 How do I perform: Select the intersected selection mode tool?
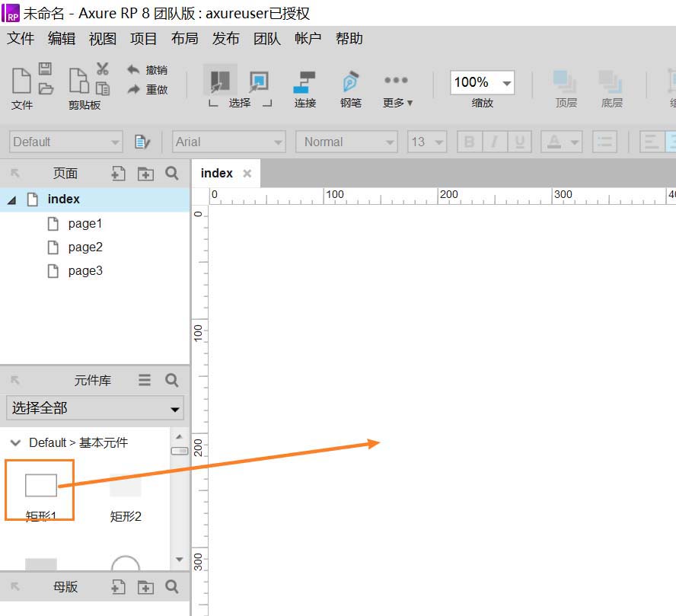pyautogui.click(x=220, y=81)
